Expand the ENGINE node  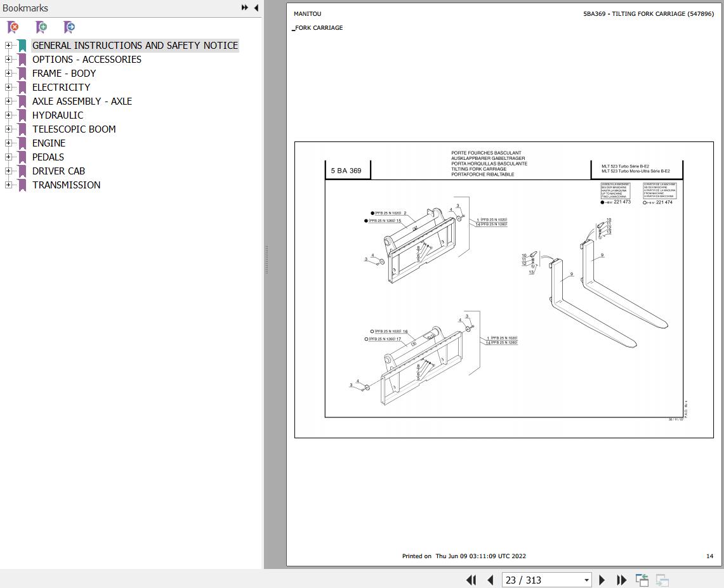8,143
